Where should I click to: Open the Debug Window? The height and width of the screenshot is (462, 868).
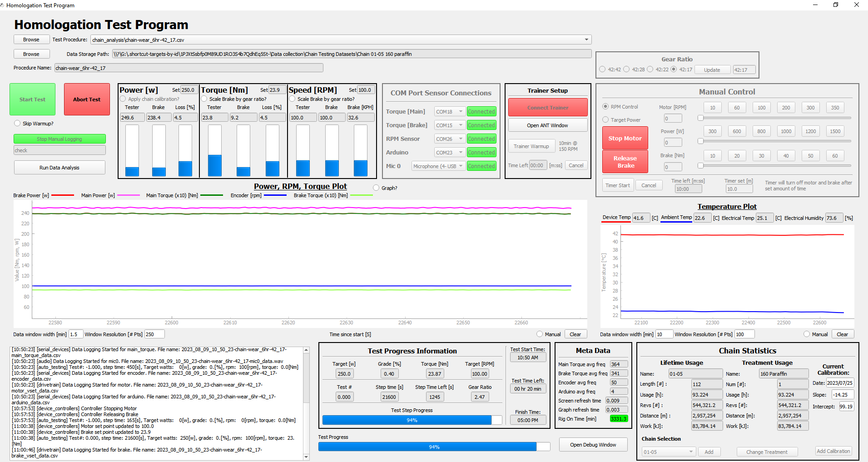593,444
